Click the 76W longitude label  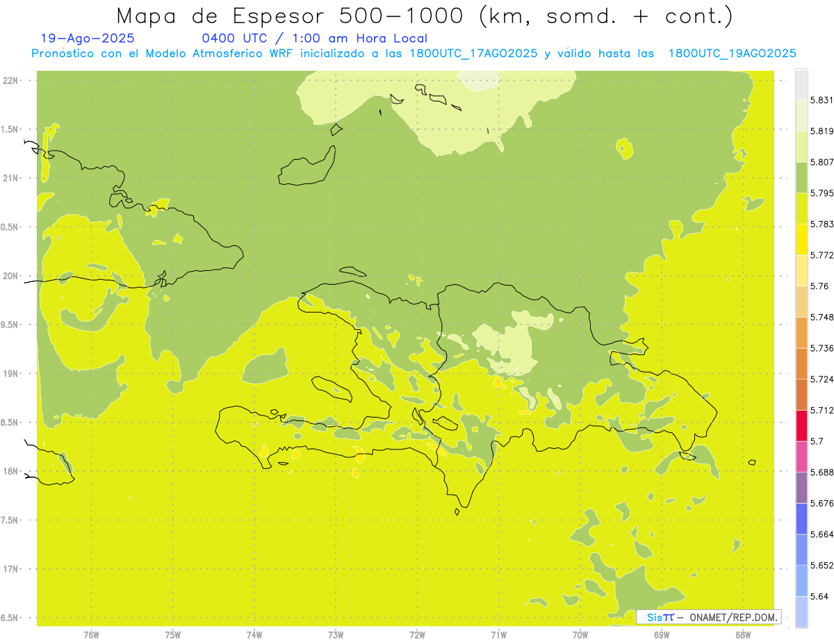click(x=91, y=634)
